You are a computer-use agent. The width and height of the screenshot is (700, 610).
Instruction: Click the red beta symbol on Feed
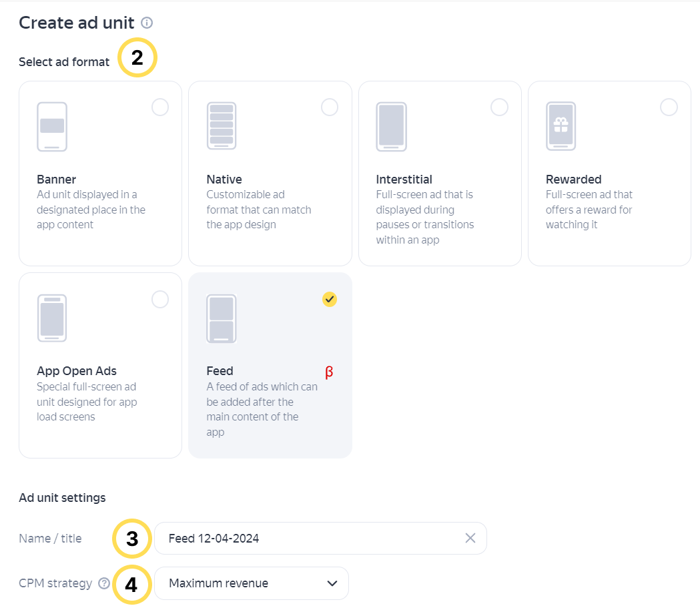(329, 372)
